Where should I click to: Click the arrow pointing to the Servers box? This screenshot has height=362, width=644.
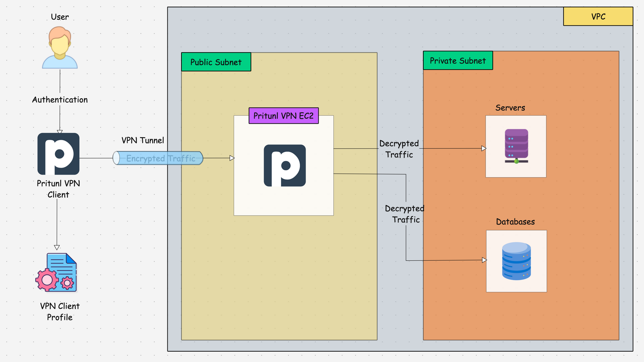pyautogui.click(x=484, y=148)
